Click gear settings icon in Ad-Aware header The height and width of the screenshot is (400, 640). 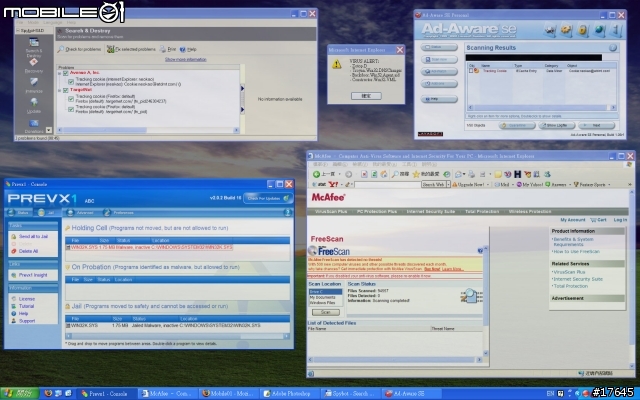point(566,30)
